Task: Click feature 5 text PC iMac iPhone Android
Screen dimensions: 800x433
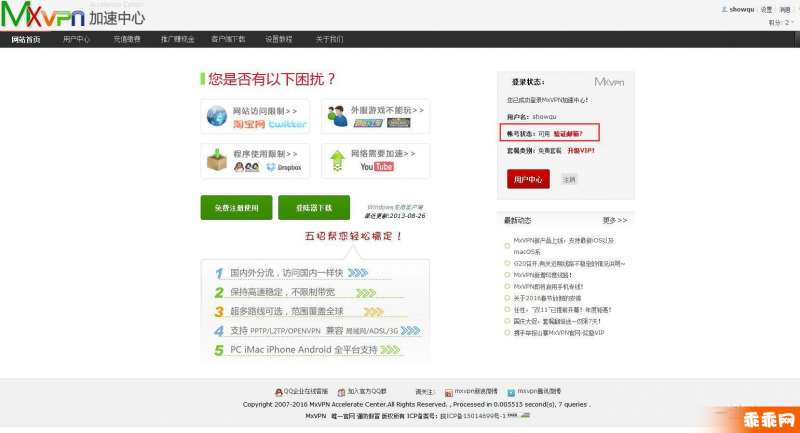Action: 280,349
